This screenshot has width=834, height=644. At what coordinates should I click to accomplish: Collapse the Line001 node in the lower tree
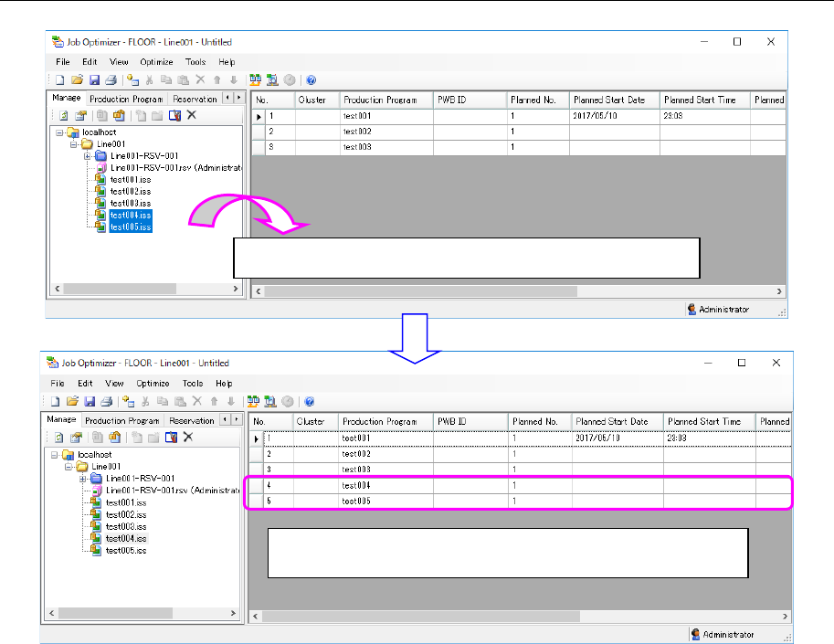point(70,466)
